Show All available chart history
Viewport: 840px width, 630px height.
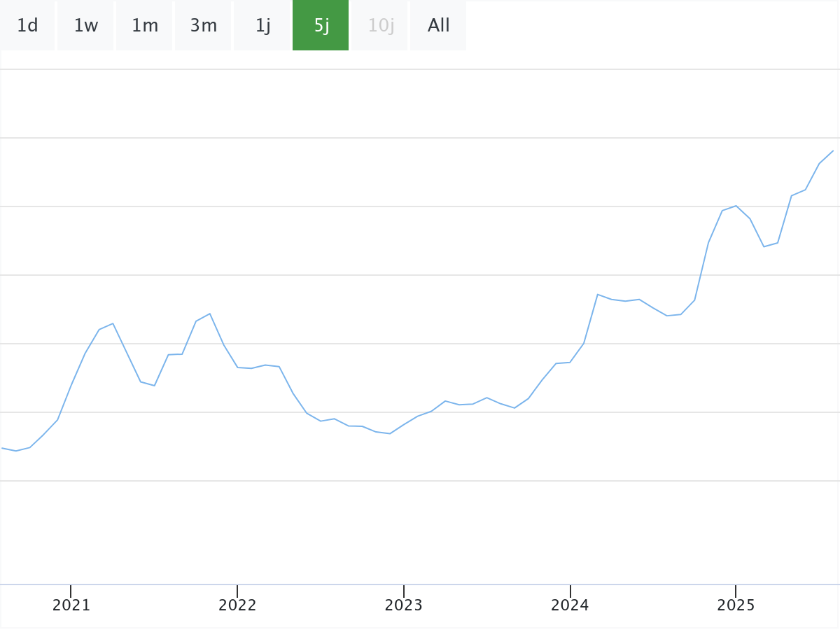point(439,26)
